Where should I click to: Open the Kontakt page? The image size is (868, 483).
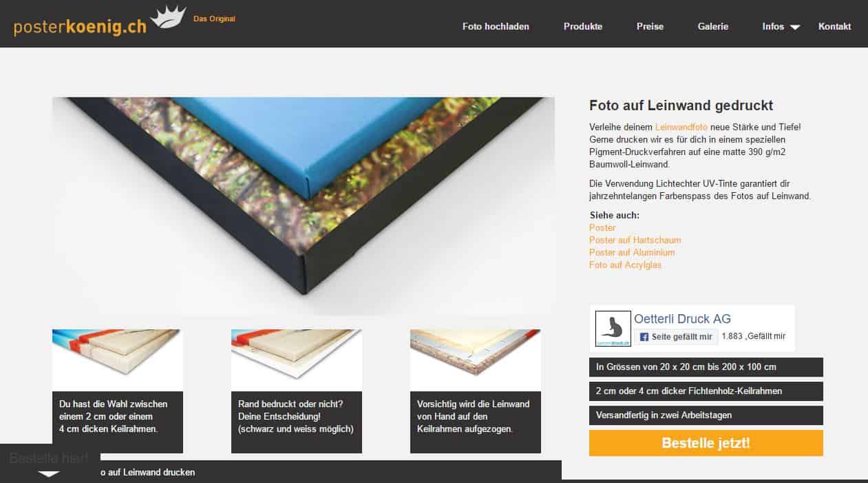pyautogui.click(x=834, y=26)
